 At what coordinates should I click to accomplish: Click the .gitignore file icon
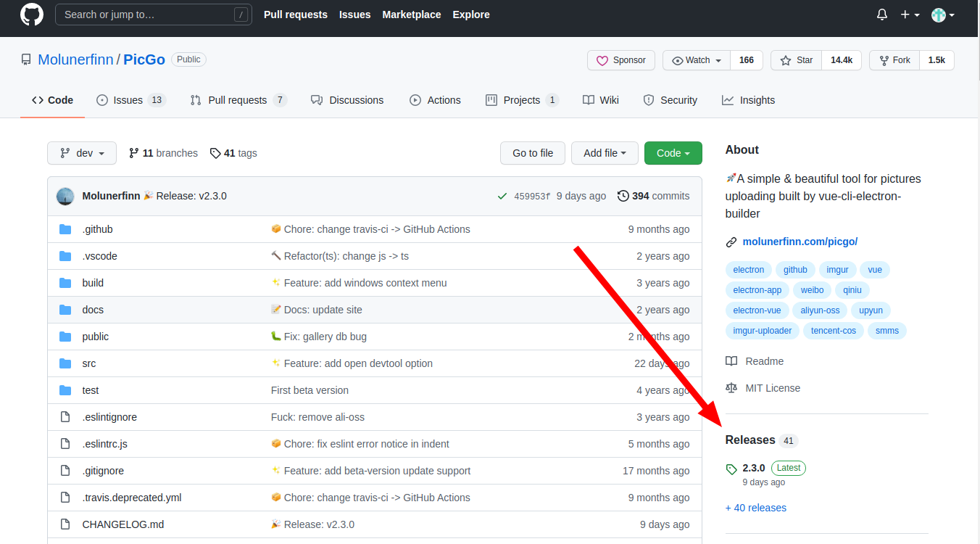click(65, 471)
